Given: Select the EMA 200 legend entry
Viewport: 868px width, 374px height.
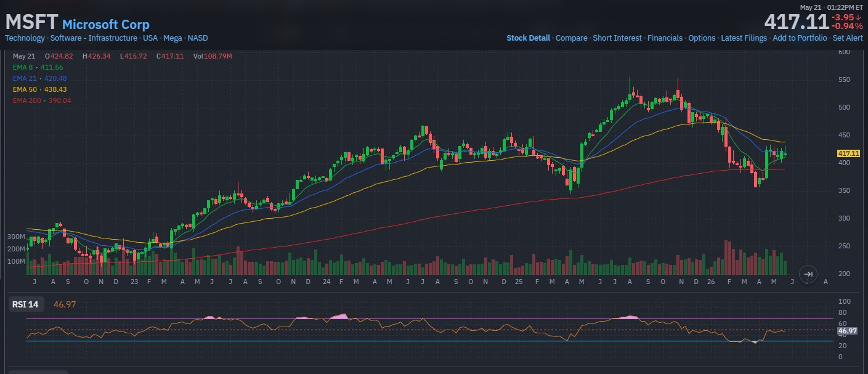Looking at the screenshot, I should coord(42,100).
